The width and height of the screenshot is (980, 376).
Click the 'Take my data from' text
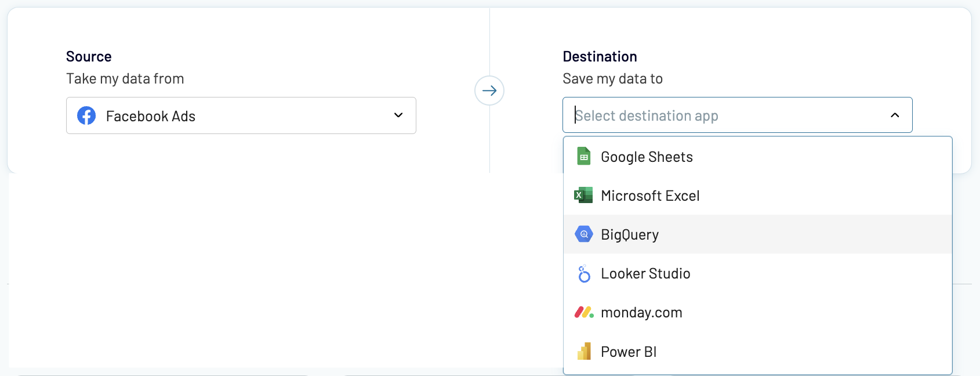125,79
